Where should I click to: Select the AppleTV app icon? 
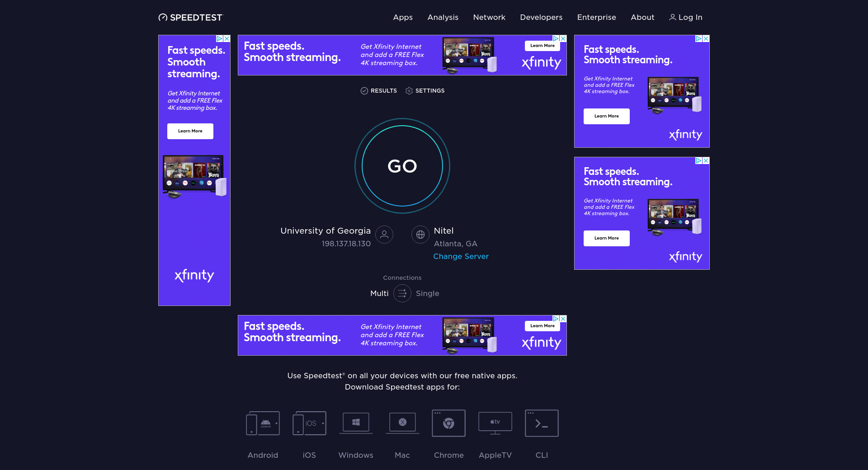495,423
